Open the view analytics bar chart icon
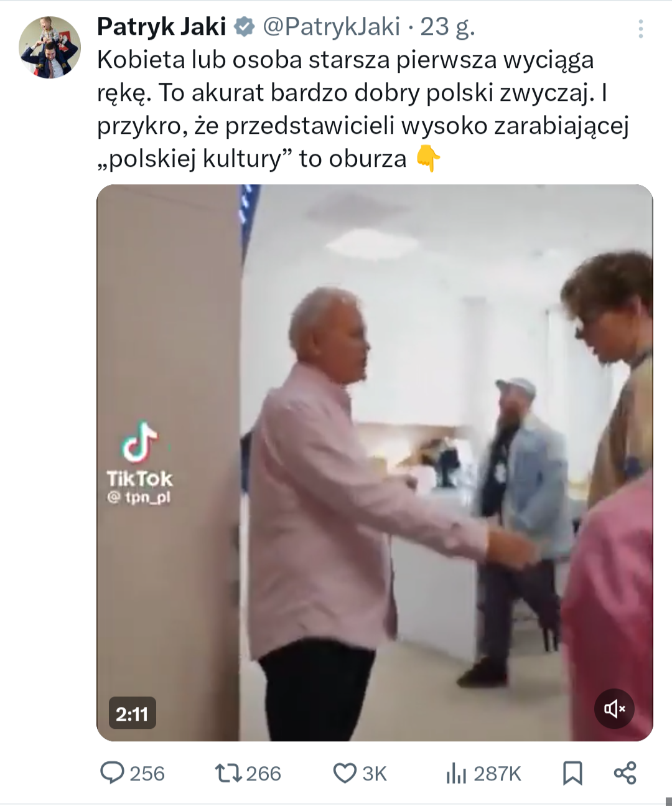 [456, 773]
